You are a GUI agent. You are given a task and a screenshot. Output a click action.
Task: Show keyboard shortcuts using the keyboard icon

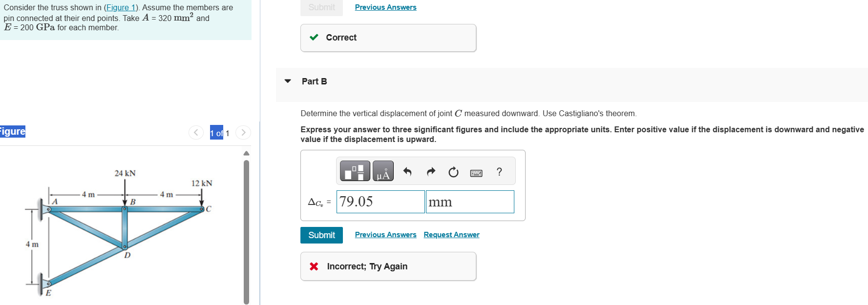click(476, 172)
